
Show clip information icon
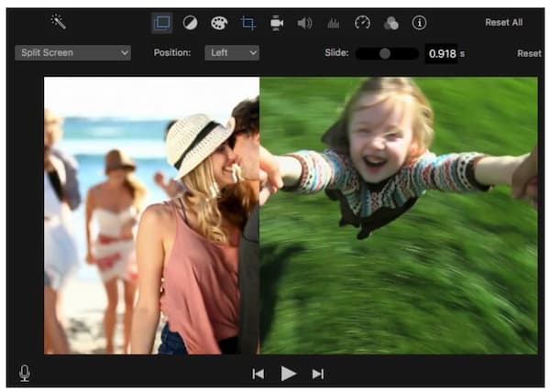419,23
